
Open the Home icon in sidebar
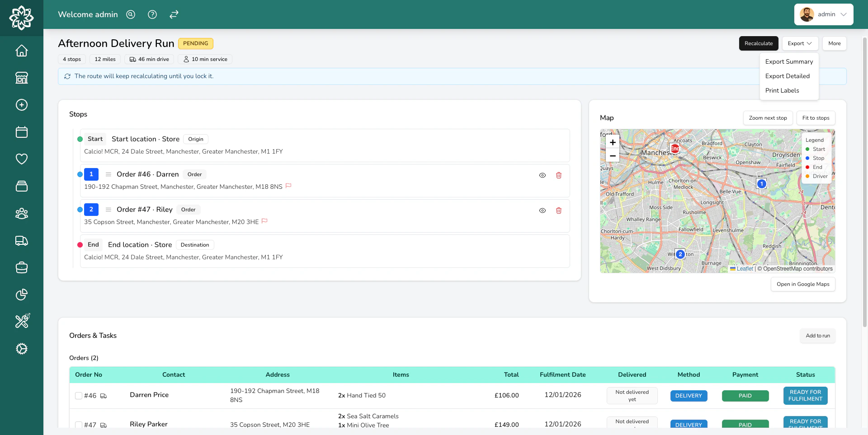pyautogui.click(x=22, y=51)
